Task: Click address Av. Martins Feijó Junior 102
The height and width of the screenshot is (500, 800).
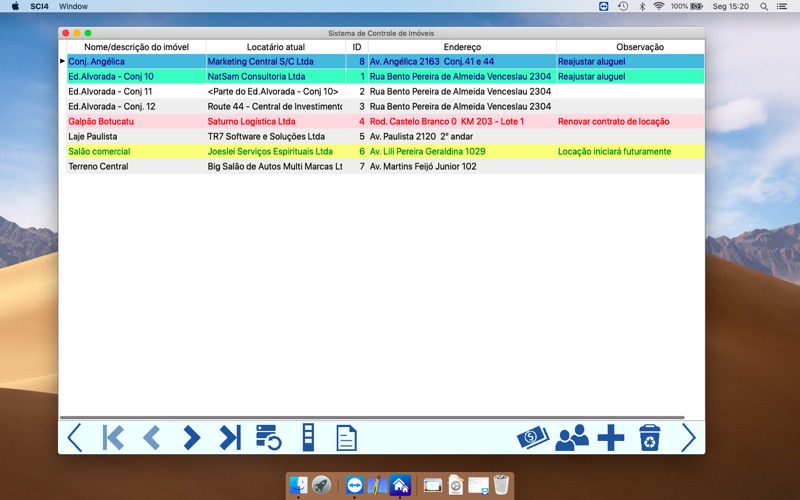Action: (x=423, y=166)
